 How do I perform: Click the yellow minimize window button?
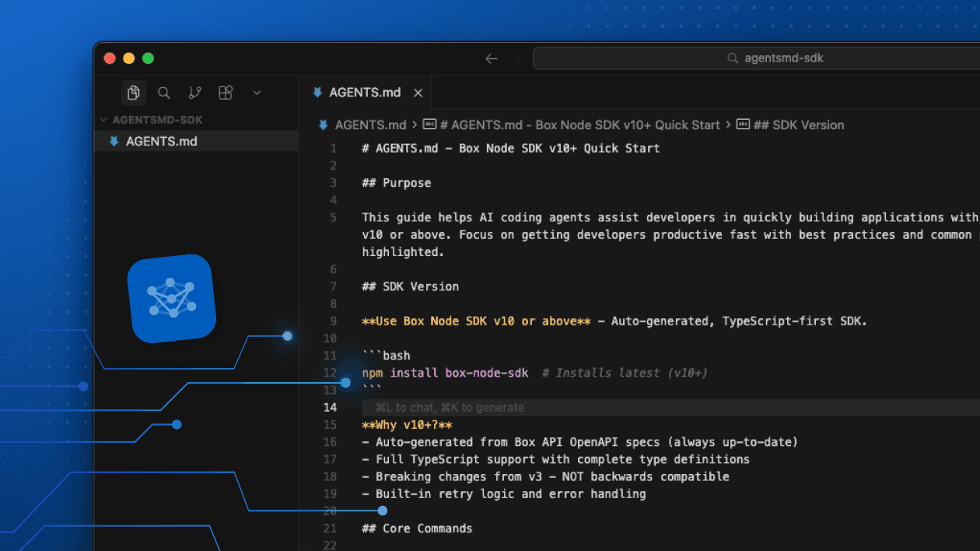[x=129, y=58]
